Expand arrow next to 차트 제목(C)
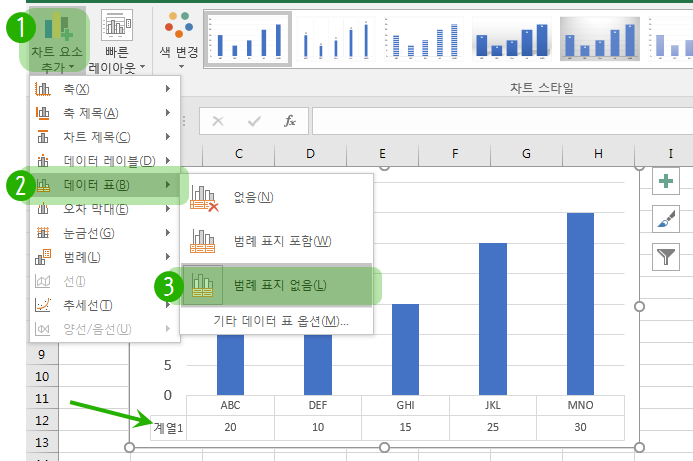Screen dimensions: 693x461 tap(168, 137)
